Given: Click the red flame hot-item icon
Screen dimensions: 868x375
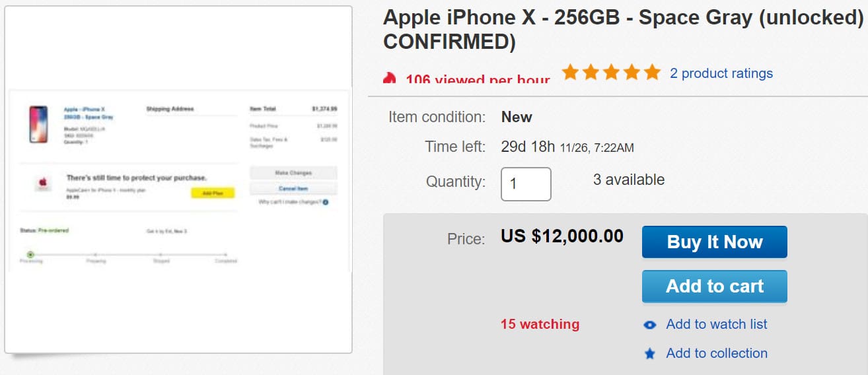Looking at the screenshot, I should pos(390,79).
